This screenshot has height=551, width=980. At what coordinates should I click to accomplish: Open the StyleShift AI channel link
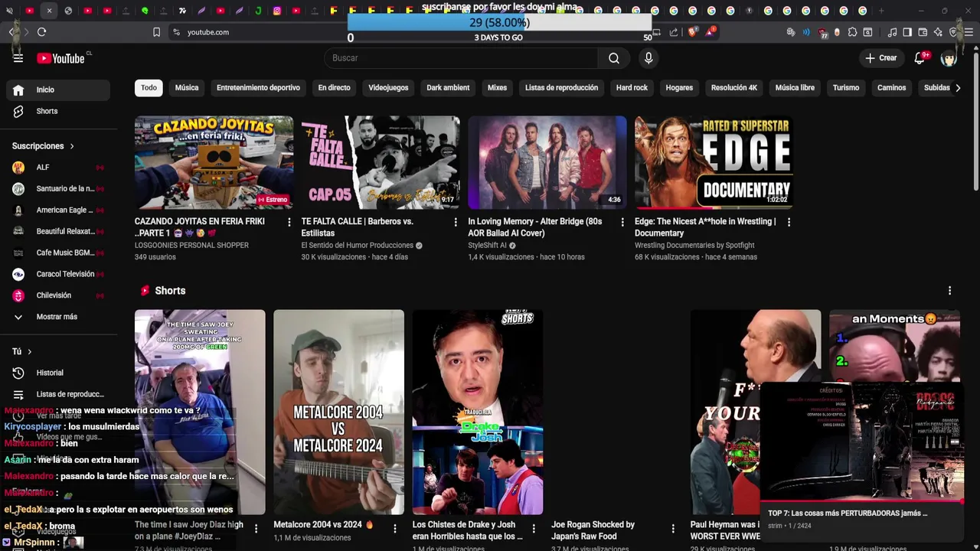pyautogui.click(x=487, y=246)
